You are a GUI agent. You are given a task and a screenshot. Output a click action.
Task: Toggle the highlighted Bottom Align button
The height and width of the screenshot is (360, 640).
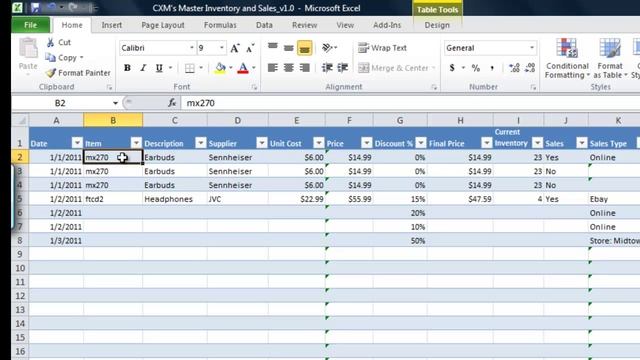304,48
